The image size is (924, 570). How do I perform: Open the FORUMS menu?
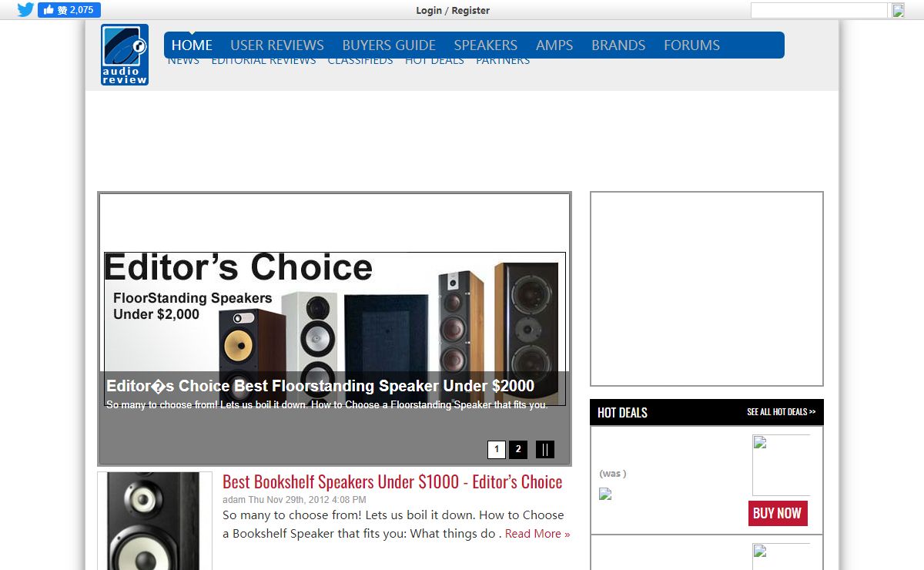pyautogui.click(x=691, y=45)
